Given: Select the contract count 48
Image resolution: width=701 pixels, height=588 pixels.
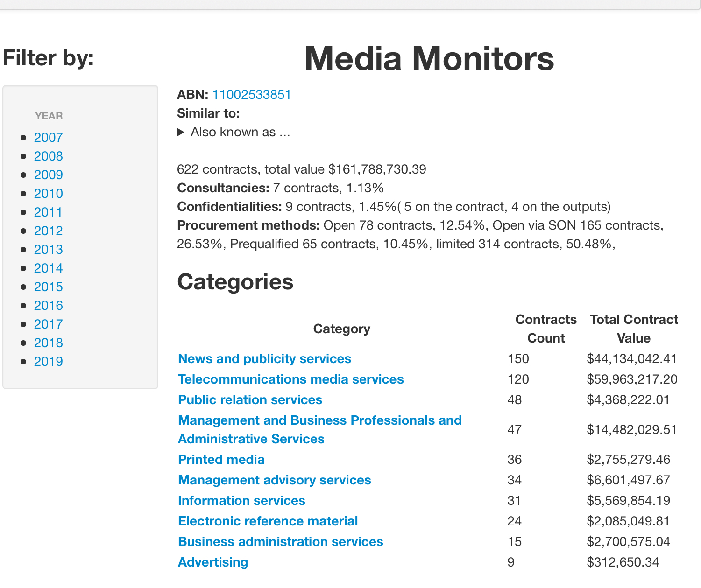Looking at the screenshot, I should [x=514, y=400].
